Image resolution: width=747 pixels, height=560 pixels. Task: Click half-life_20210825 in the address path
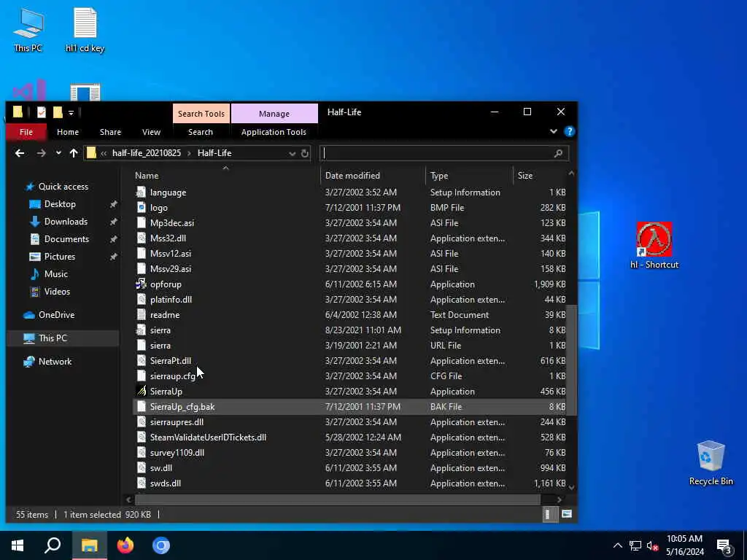coord(146,153)
